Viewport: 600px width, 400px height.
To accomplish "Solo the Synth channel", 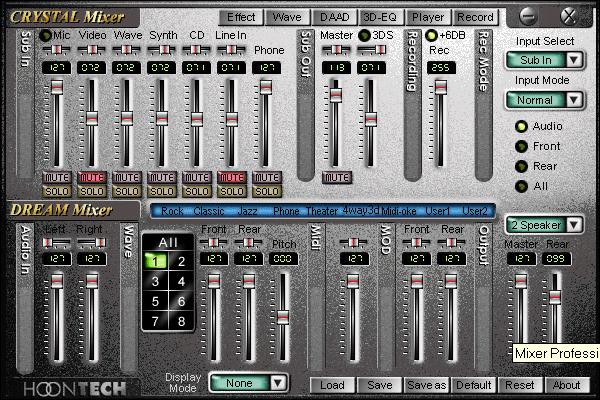I will [x=162, y=191].
